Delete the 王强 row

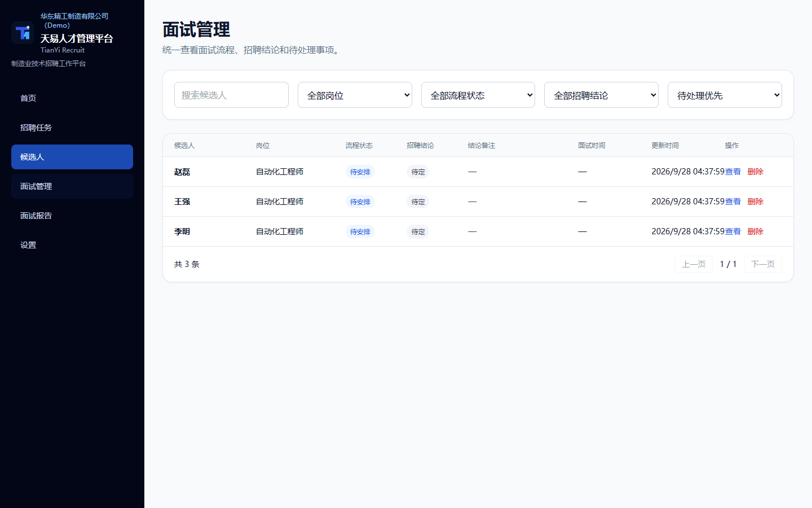(x=756, y=202)
